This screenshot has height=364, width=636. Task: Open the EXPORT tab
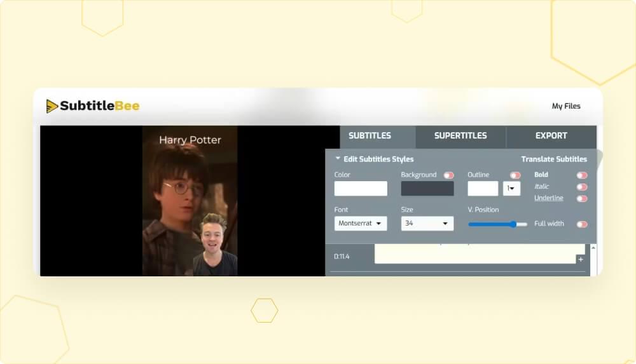coord(551,136)
